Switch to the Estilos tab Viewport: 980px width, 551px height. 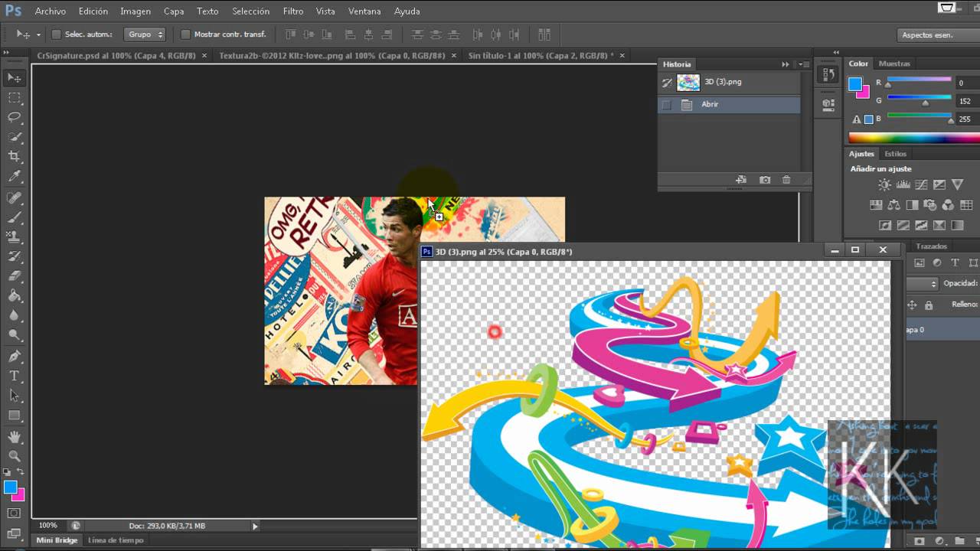point(896,154)
